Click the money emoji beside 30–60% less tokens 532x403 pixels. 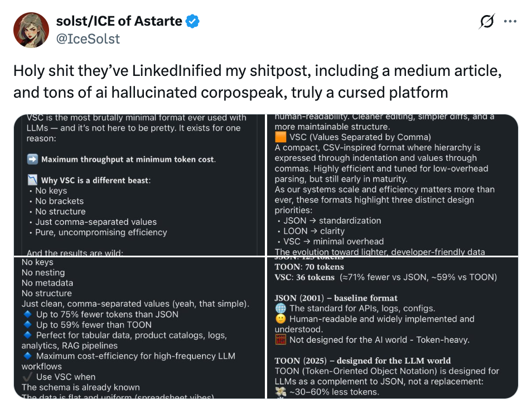(x=280, y=392)
